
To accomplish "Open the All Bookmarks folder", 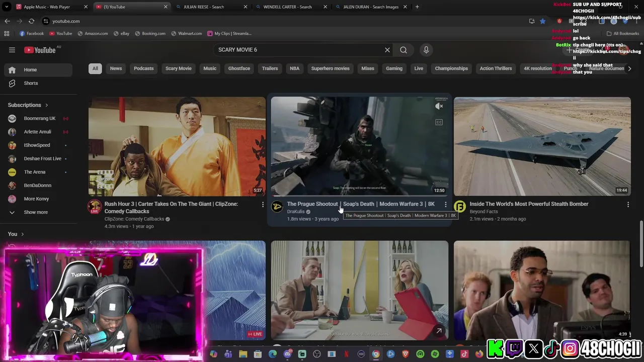I will pyautogui.click(x=622, y=33).
